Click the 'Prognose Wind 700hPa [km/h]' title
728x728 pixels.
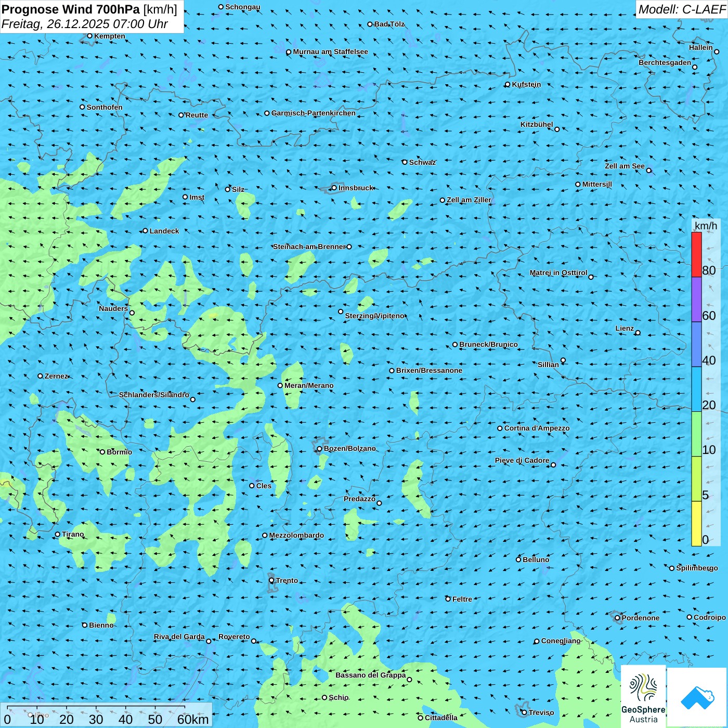[89, 9]
